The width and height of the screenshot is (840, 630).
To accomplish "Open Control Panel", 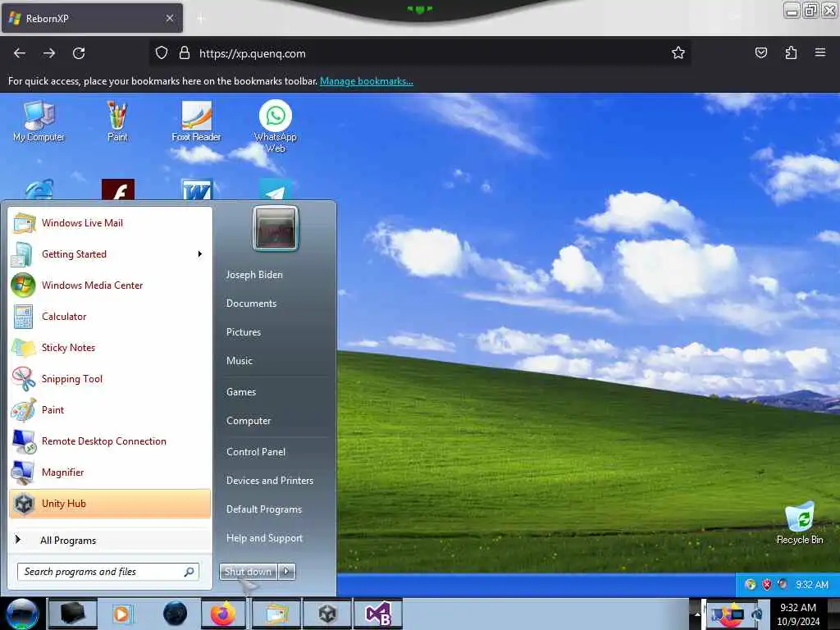I will tap(256, 452).
